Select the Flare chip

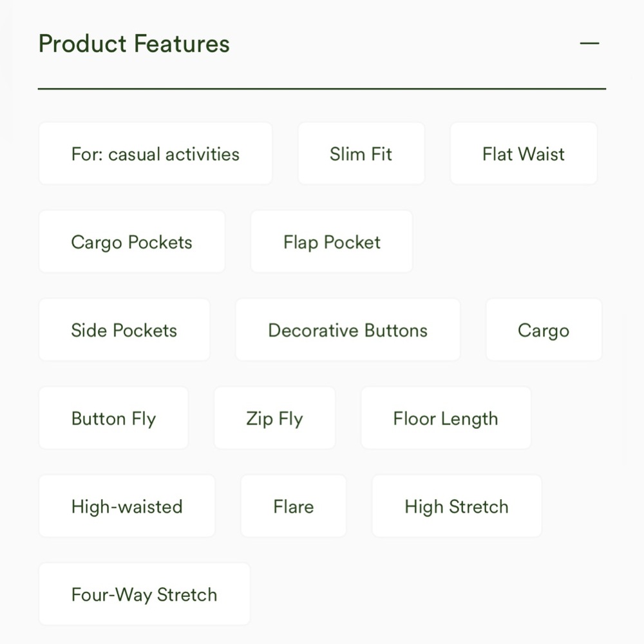coord(293,506)
